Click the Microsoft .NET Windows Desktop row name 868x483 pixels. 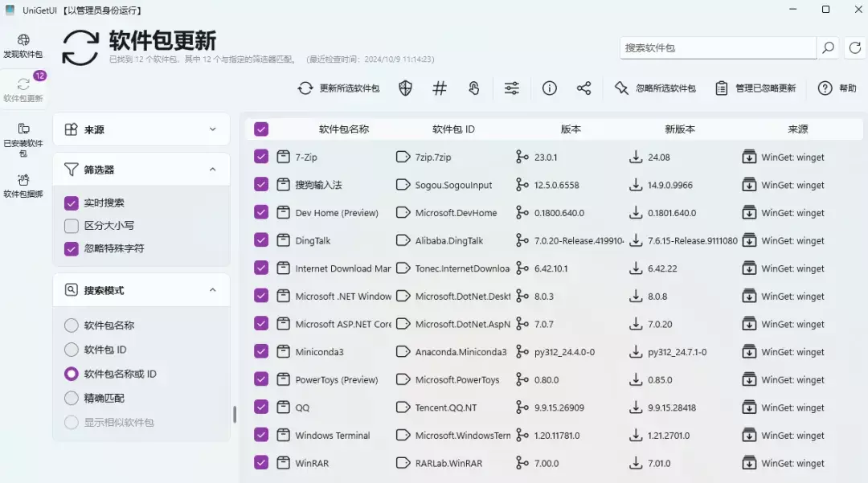343,296
